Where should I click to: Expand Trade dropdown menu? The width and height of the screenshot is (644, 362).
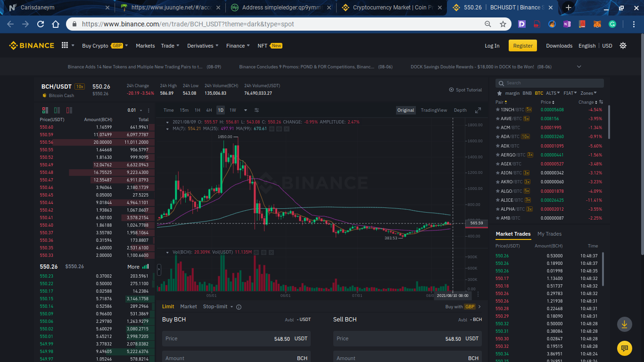click(170, 46)
